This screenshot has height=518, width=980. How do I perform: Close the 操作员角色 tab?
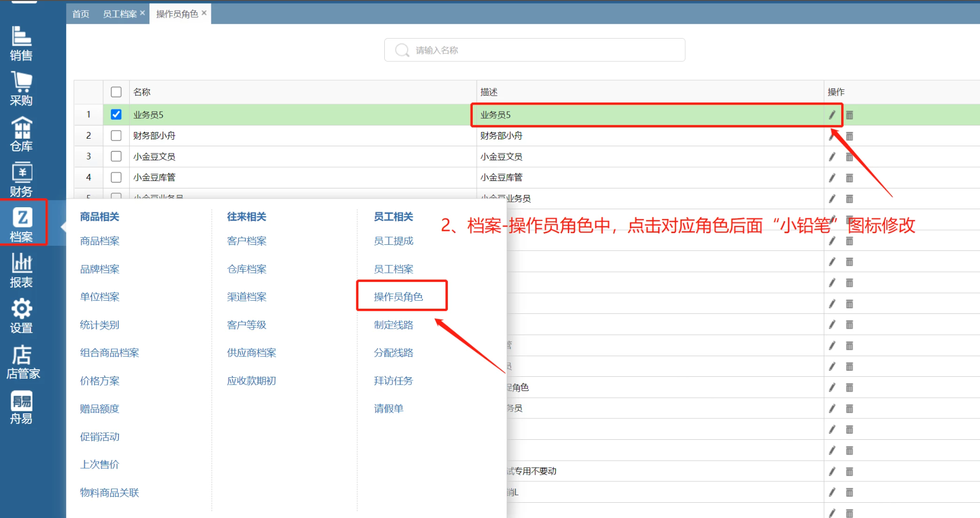(x=204, y=13)
